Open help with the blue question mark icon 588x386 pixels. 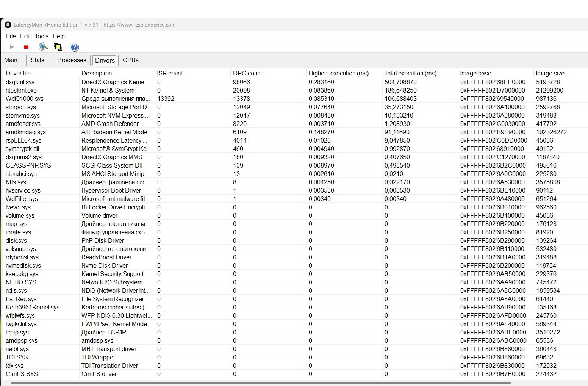(x=75, y=47)
